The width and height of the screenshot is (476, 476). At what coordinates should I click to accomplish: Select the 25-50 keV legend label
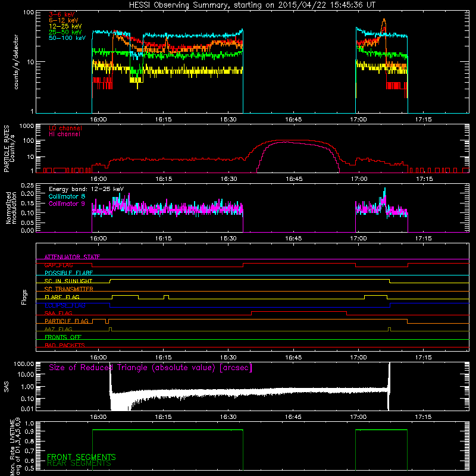(x=65, y=32)
